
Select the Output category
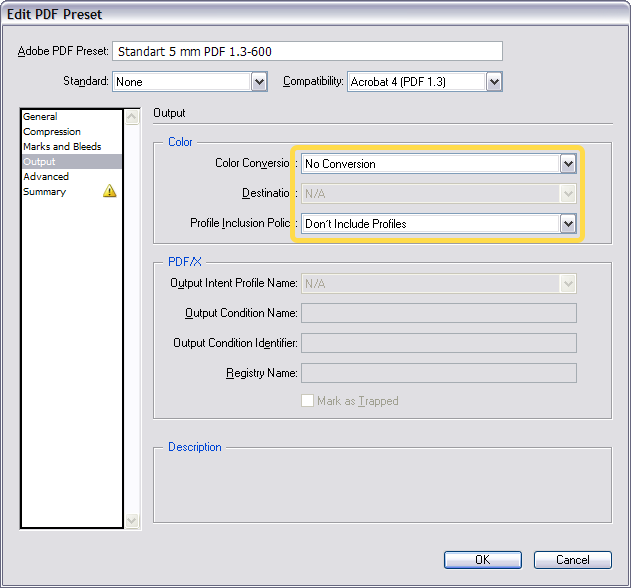click(x=72, y=161)
